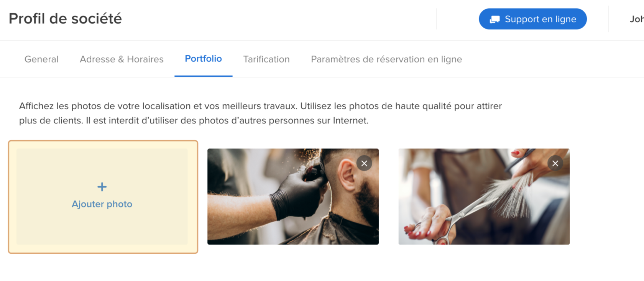
Task: Click the Support en ligne button
Action: click(533, 19)
